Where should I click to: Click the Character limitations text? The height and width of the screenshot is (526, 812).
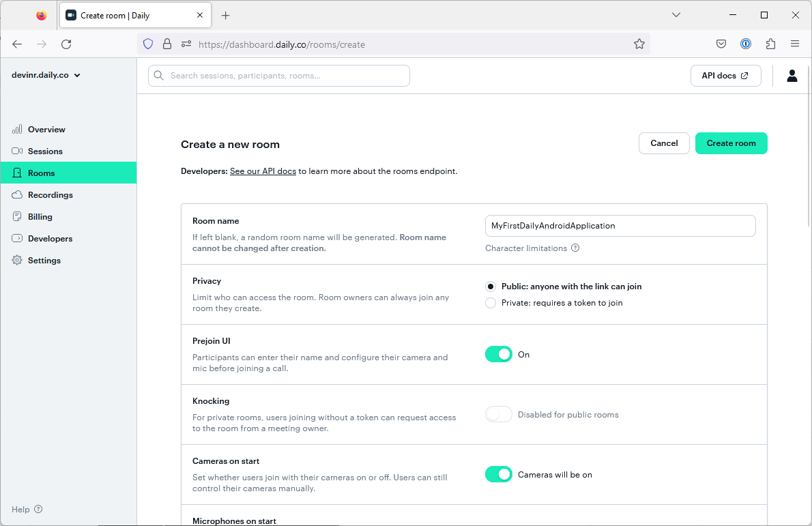(x=525, y=248)
